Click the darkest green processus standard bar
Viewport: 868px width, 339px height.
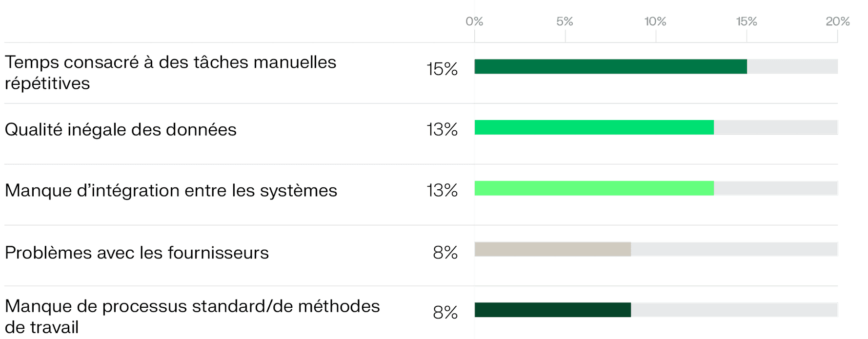point(553,310)
